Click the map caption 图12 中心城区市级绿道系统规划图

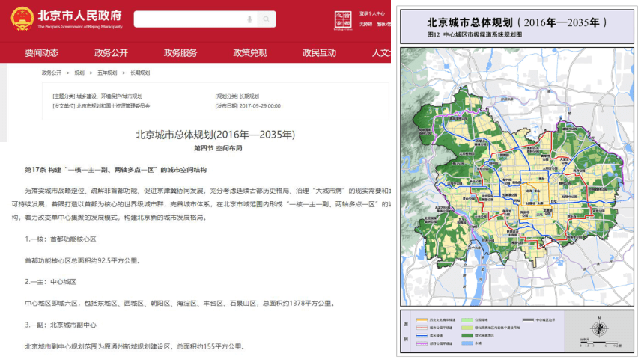[x=474, y=35]
